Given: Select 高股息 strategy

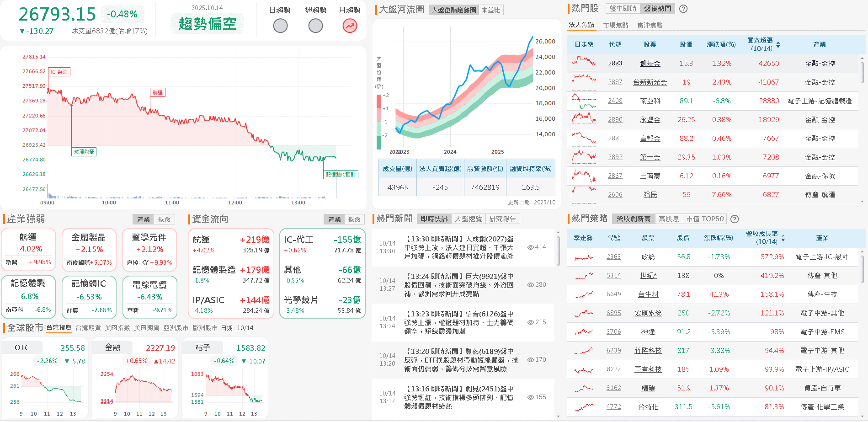Looking at the screenshot, I should point(669,219).
